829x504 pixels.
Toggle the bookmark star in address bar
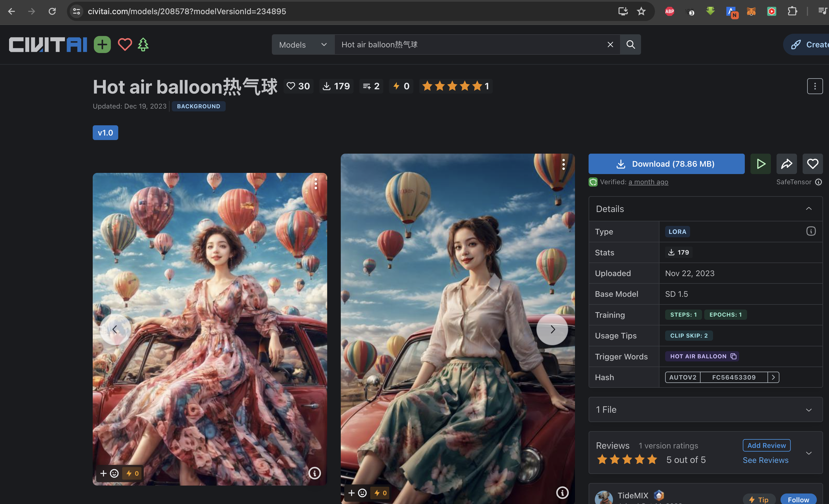click(x=641, y=11)
